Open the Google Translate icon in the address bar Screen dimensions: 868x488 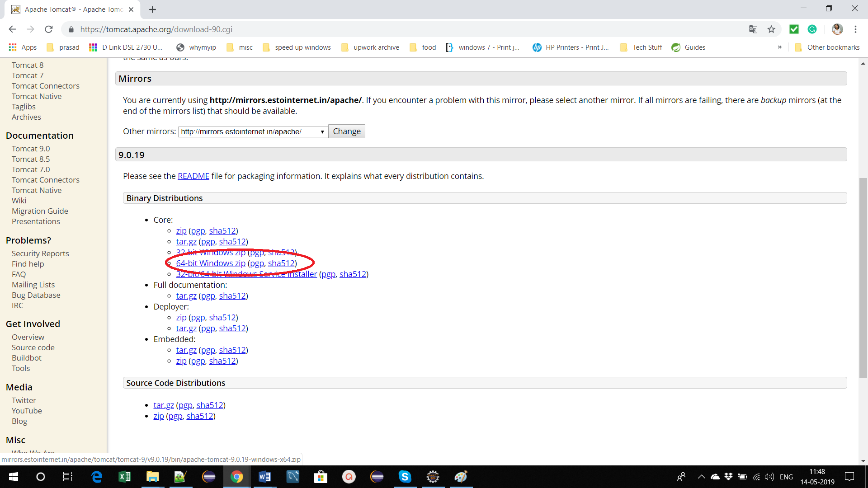click(753, 29)
